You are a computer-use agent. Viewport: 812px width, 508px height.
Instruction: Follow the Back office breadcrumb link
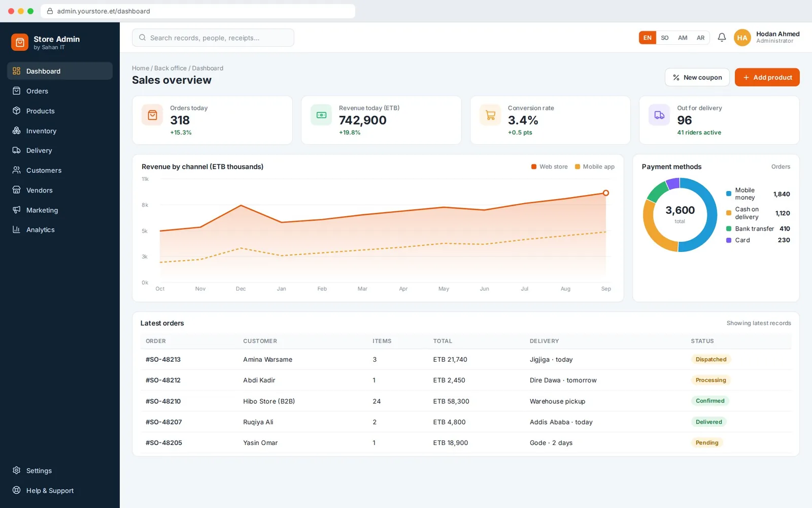(x=171, y=68)
